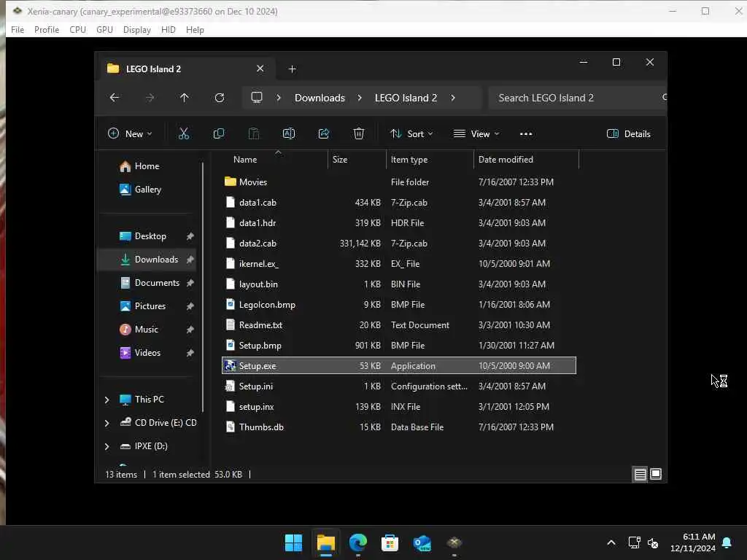Open the three-dot See more menu
The image size is (747, 560).
pos(526,134)
